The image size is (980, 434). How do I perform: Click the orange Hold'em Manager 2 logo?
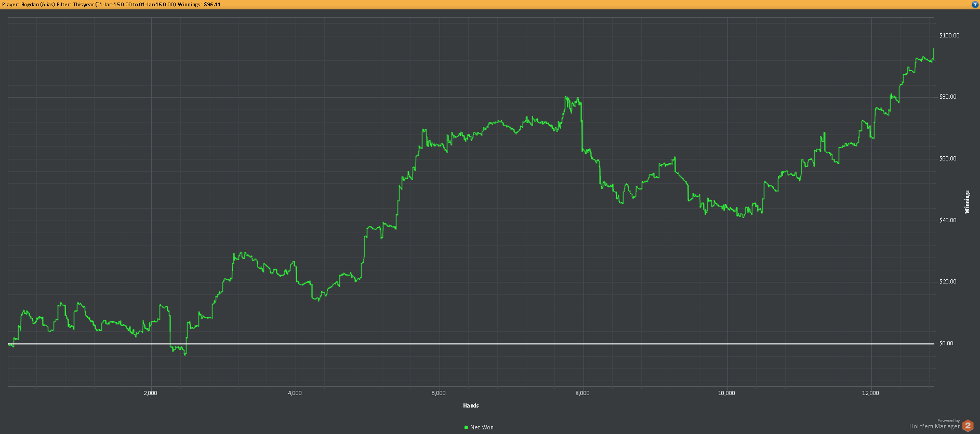[x=968, y=426]
